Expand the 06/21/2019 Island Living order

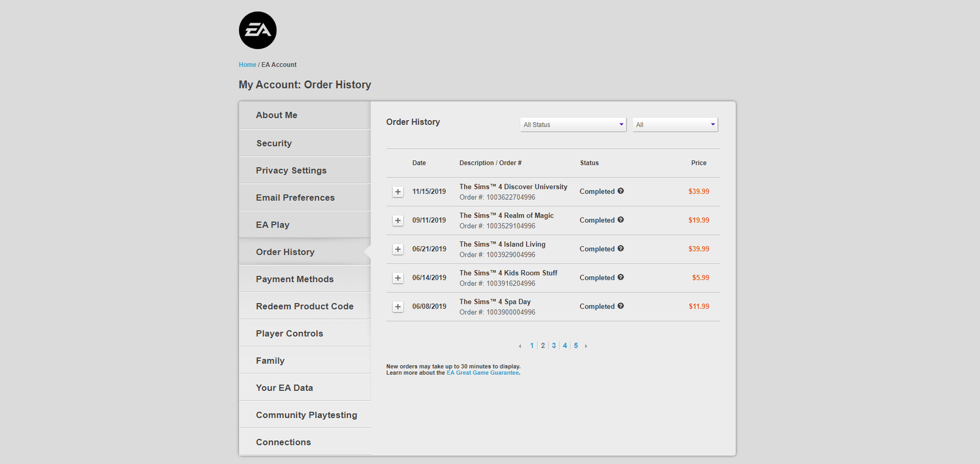click(398, 249)
